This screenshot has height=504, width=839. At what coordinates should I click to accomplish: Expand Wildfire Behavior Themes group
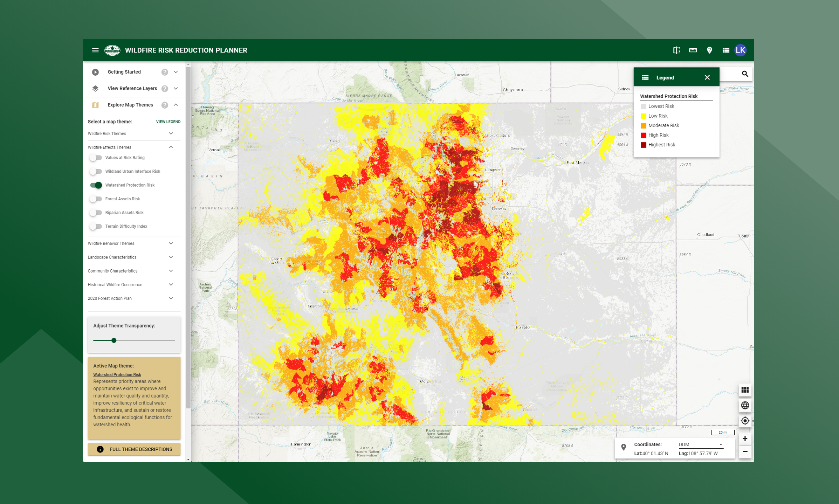(171, 243)
